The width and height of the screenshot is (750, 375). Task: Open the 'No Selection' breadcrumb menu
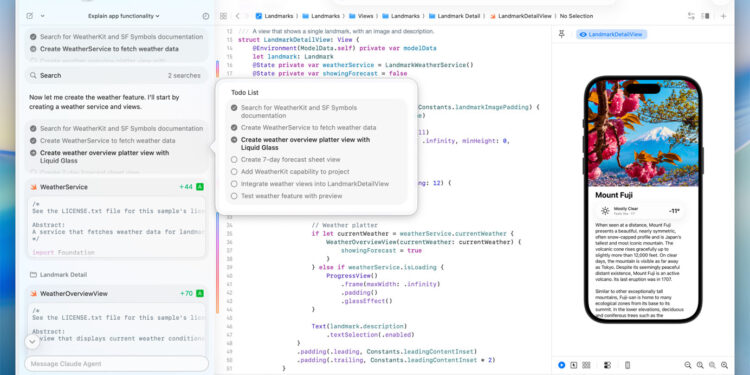[x=576, y=16]
